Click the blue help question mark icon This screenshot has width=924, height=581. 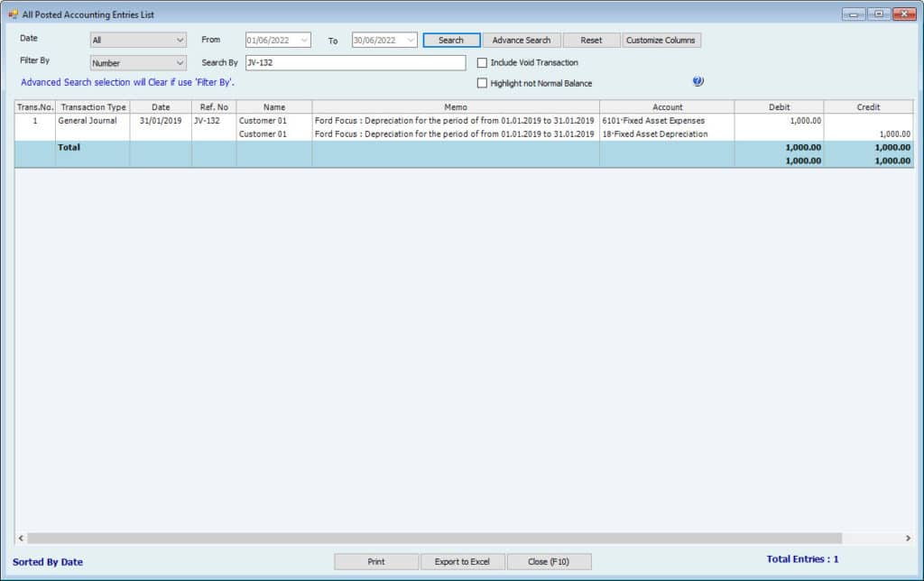click(x=698, y=81)
